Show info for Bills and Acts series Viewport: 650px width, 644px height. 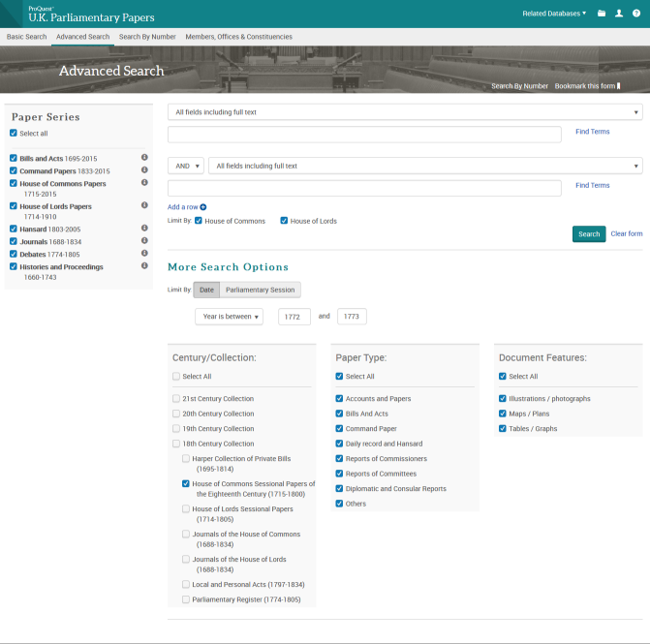pyautogui.click(x=144, y=158)
